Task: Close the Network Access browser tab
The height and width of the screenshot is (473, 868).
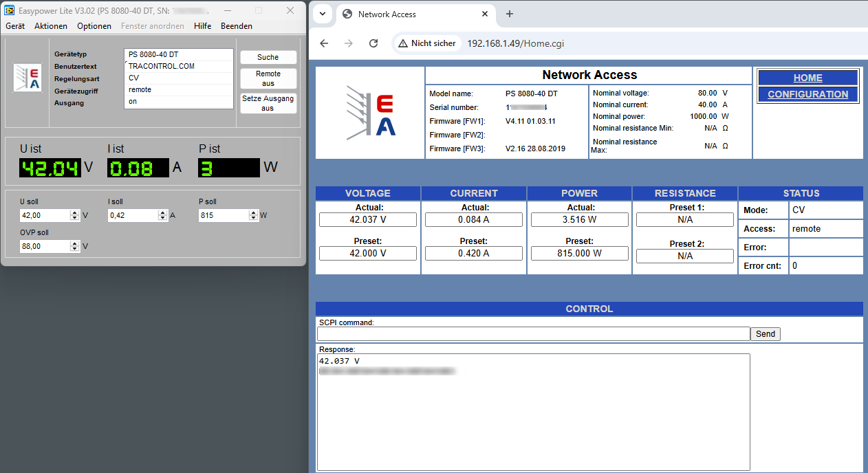Action: 485,14
